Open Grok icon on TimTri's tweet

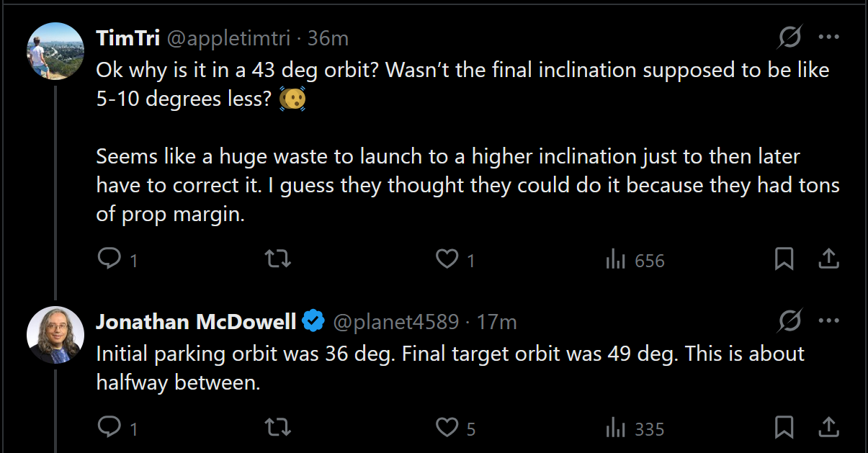[x=790, y=37]
